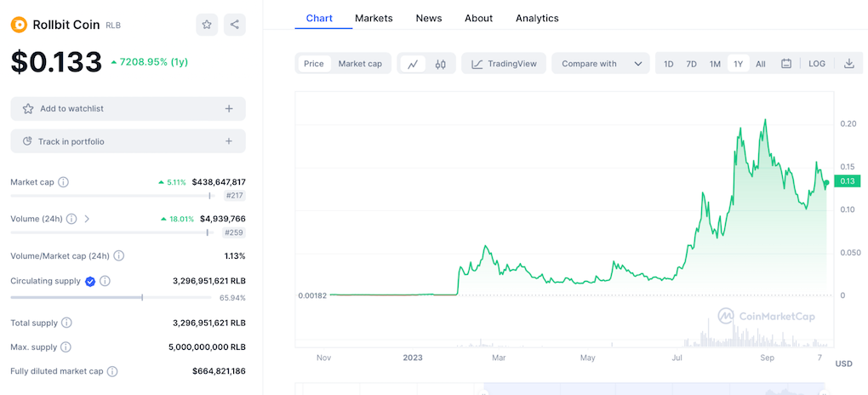Click the Volume (24h) rank progress bar
Screen dimensions: 868x395
point(113,232)
